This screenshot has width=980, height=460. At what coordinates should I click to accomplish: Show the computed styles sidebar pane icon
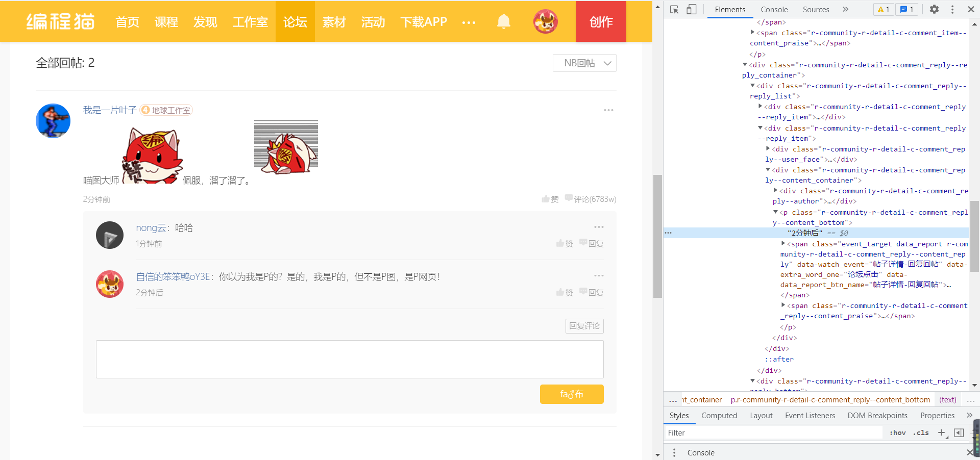pos(959,432)
